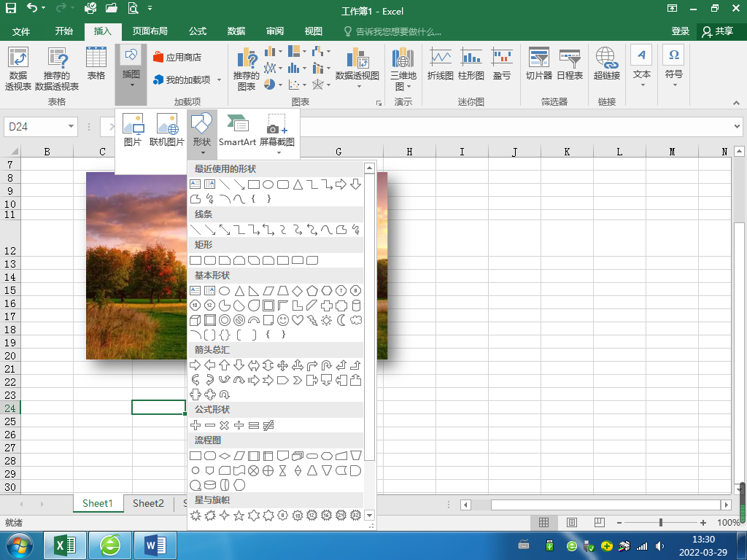747x560 pixels.
Task: Insert a 数据透视表 pivot table
Action: click(x=18, y=69)
